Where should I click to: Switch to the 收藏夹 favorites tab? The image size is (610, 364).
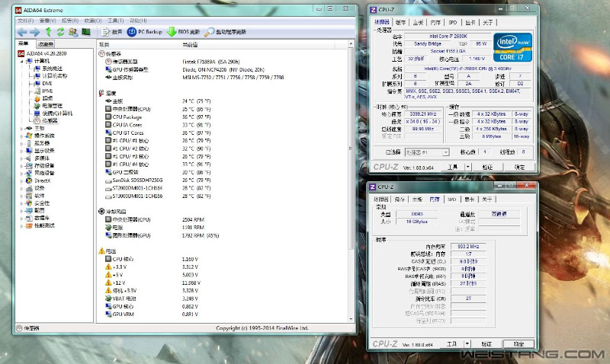(x=46, y=44)
